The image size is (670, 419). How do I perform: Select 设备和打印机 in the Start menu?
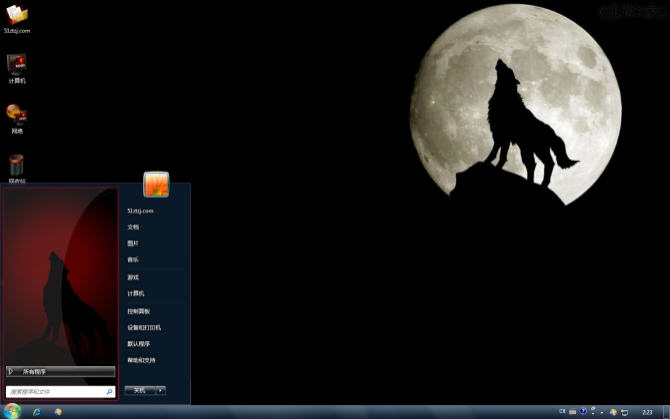click(x=143, y=327)
